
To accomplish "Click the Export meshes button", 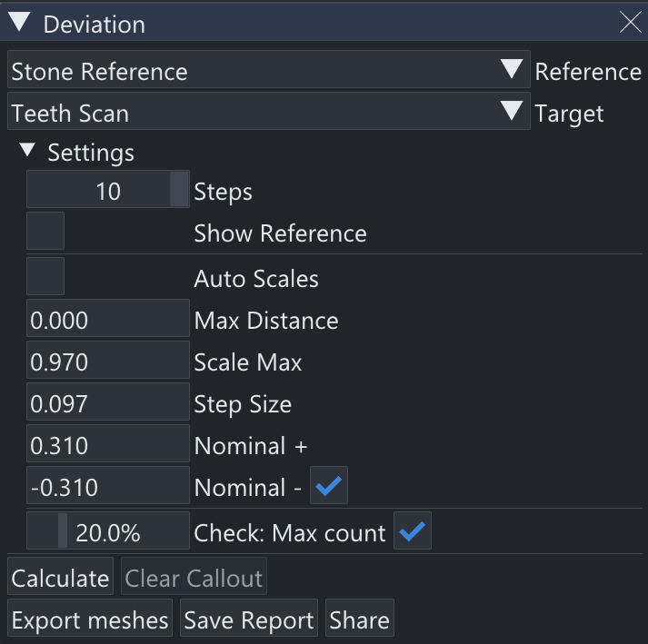I will pyautogui.click(x=90, y=620).
